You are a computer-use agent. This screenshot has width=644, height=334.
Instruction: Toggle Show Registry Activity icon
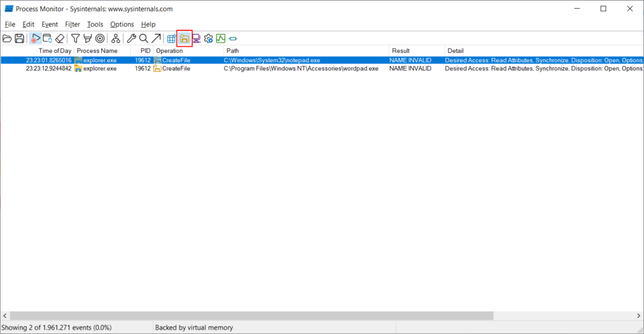pyautogui.click(x=172, y=38)
